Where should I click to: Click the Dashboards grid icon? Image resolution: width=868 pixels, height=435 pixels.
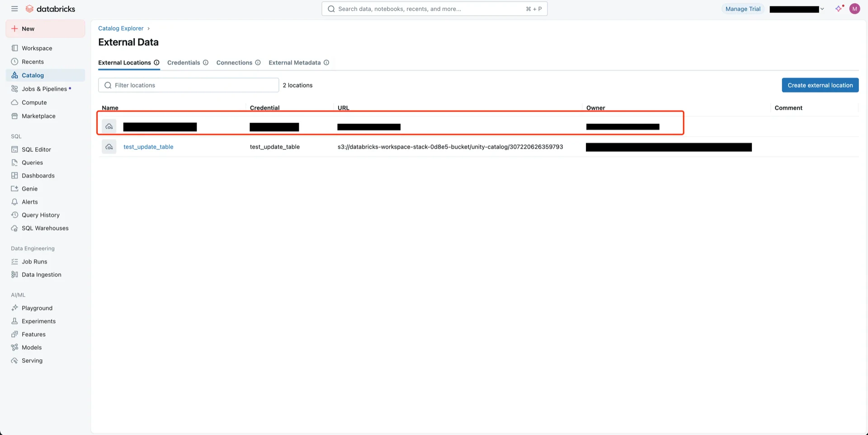[x=14, y=175]
